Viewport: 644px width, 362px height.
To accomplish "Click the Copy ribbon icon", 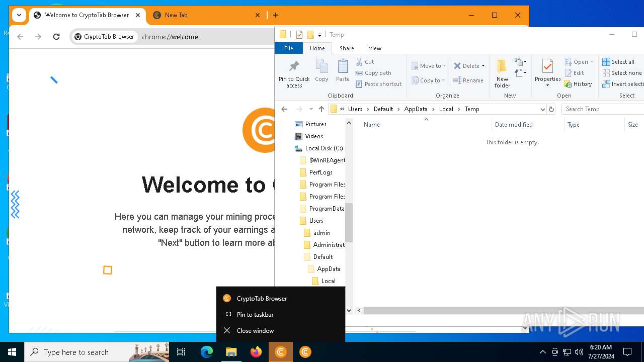I will [321, 70].
